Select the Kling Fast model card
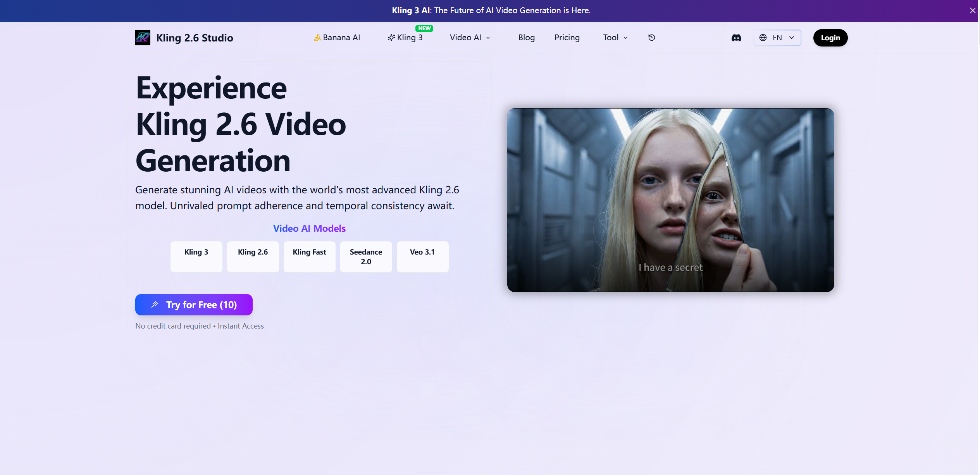This screenshot has width=980, height=475. (x=310, y=256)
